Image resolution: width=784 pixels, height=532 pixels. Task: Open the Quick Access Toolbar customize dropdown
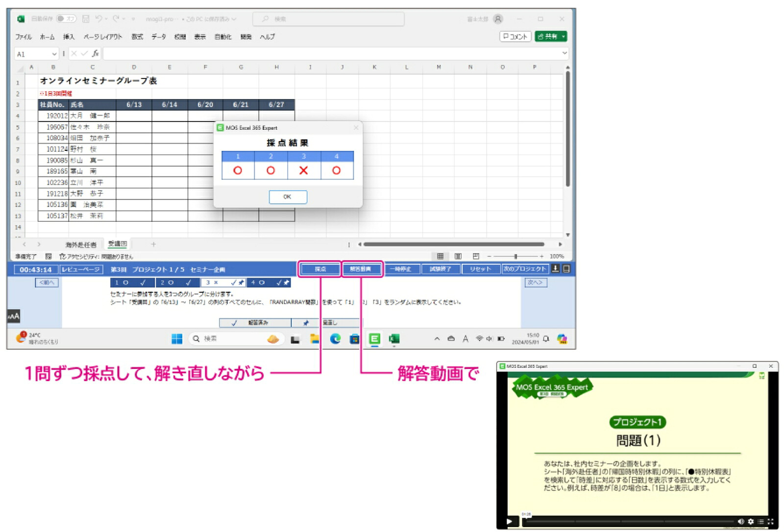click(x=133, y=19)
